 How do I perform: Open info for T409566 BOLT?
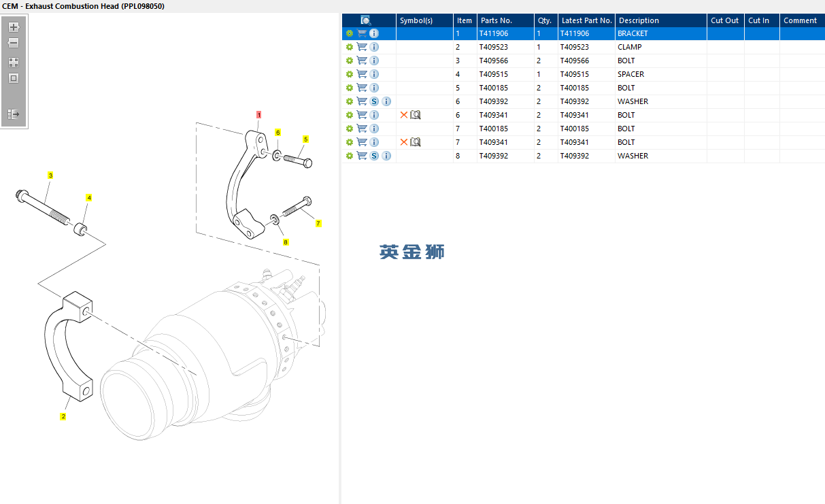[x=374, y=61]
